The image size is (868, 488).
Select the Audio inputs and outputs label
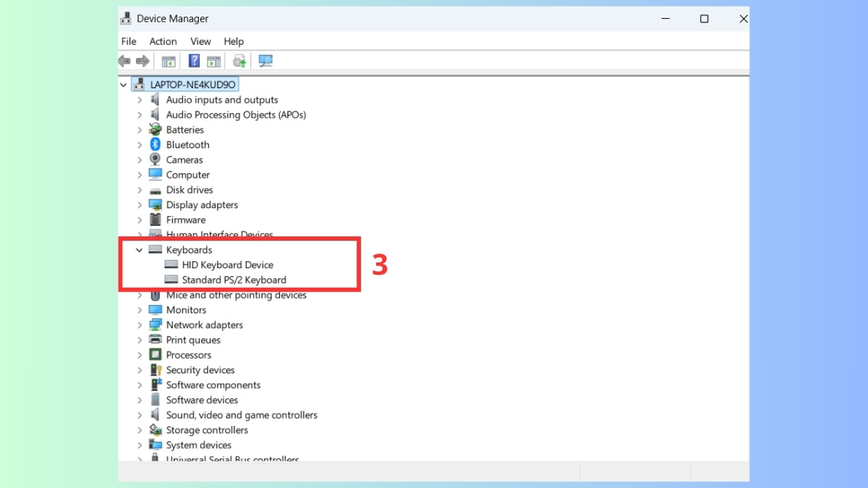pos(222,100)
